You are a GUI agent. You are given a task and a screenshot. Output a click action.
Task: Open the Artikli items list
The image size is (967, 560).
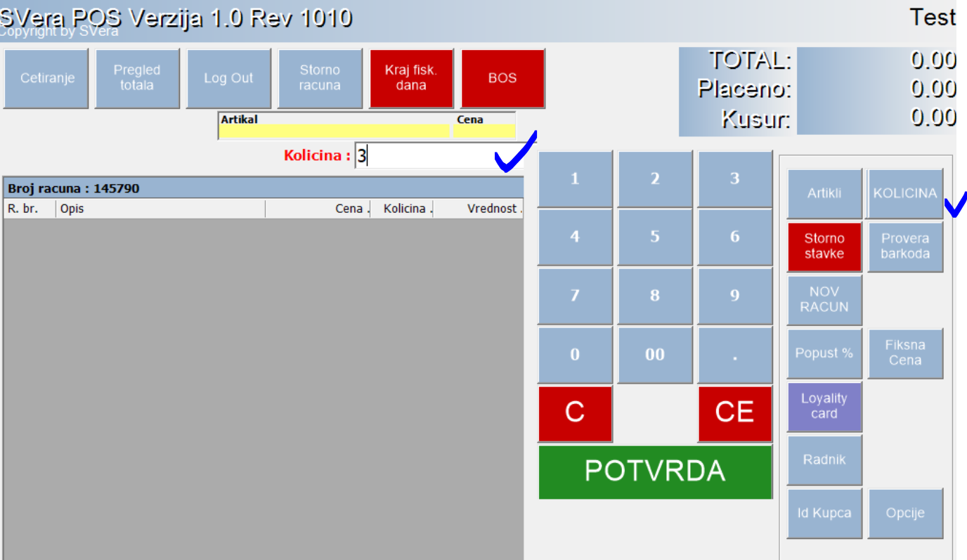pyautogui.click(x=824, y=193)
